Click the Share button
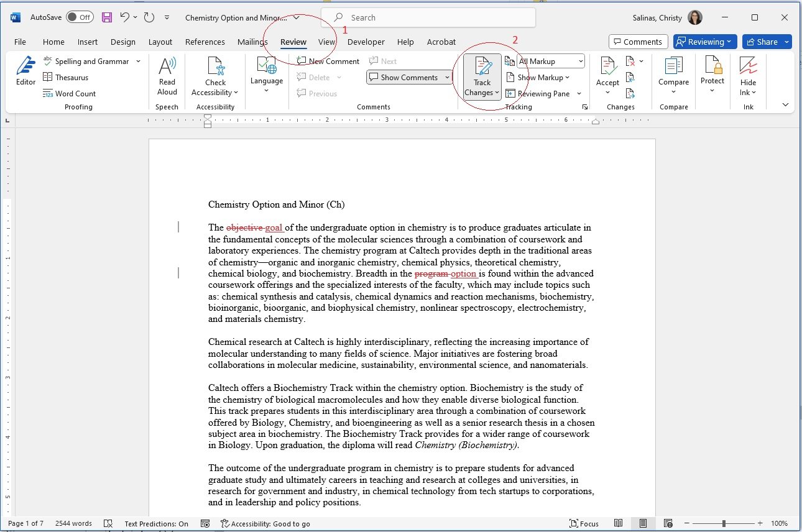This screenshot has height=532, width=802. pyautogui.click(x=762, y=42)
